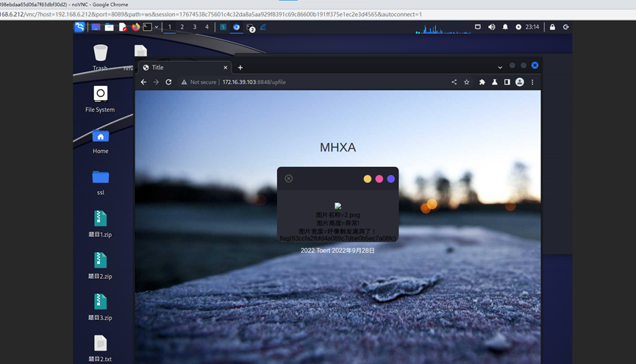
Task: Open the power manager tray icon
Action: coord(518,27)
